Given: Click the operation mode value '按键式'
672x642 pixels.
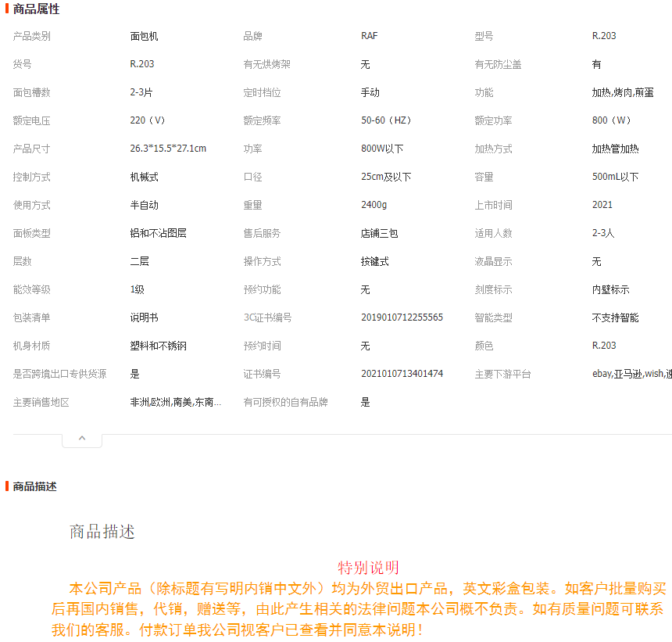Looking at the screenshot, I should click(x=374, y=262).
